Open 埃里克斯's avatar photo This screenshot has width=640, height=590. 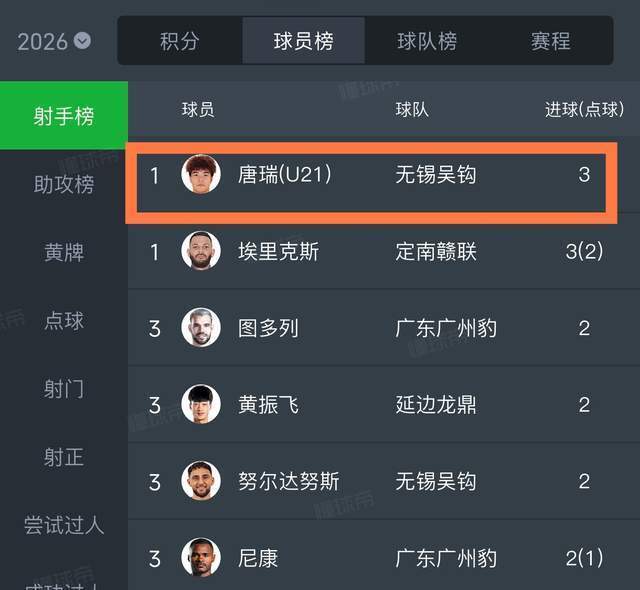(x=201, y=251)
